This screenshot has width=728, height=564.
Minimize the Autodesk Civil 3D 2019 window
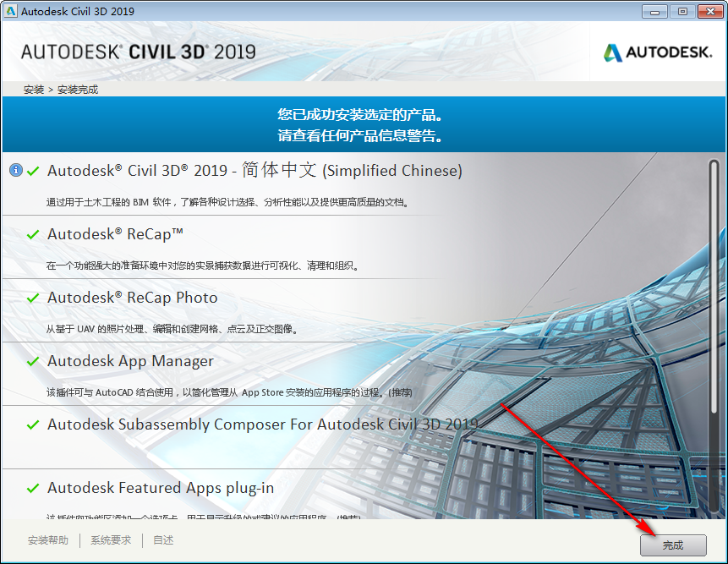654,12
